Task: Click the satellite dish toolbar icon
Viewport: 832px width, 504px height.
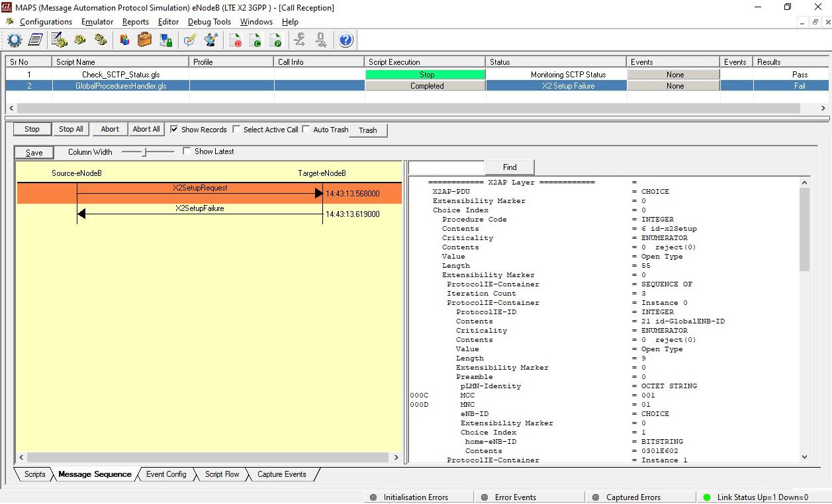Action: coord(212,40)
